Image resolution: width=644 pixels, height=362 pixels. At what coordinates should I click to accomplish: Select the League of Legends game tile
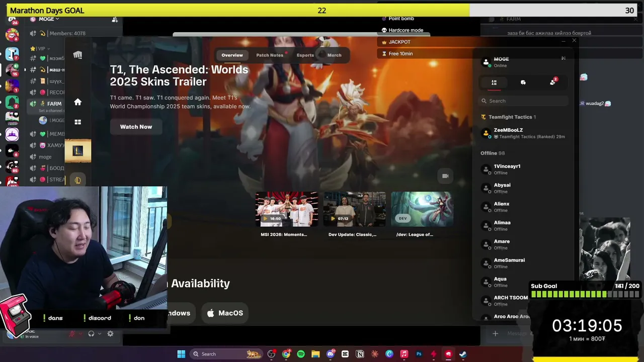[x=77, y=150]
